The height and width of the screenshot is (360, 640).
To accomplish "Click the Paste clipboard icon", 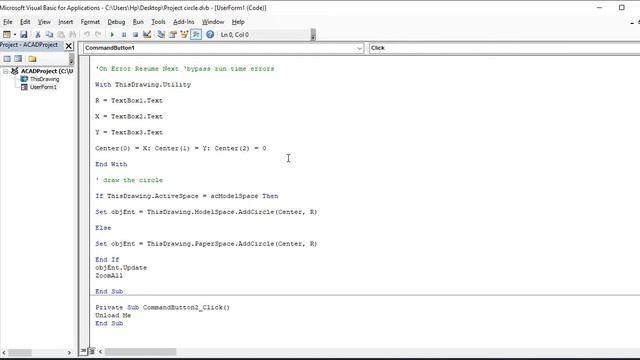I will point(61,35).
